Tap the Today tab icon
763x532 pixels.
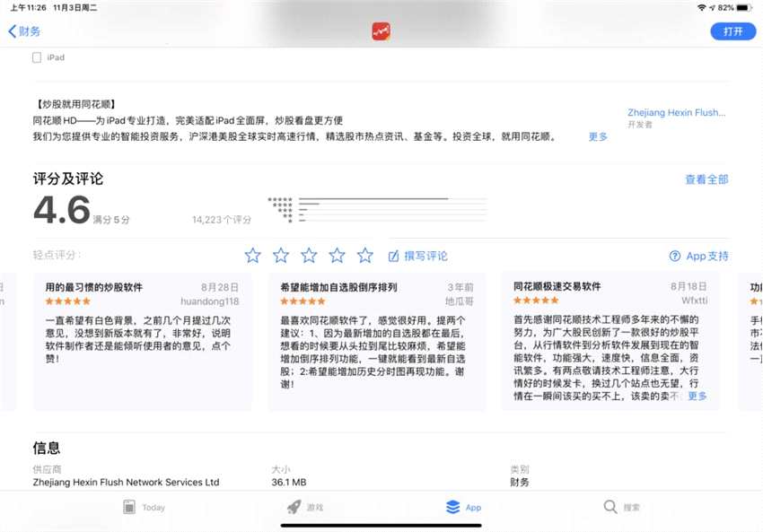click(x=129, y=507)
